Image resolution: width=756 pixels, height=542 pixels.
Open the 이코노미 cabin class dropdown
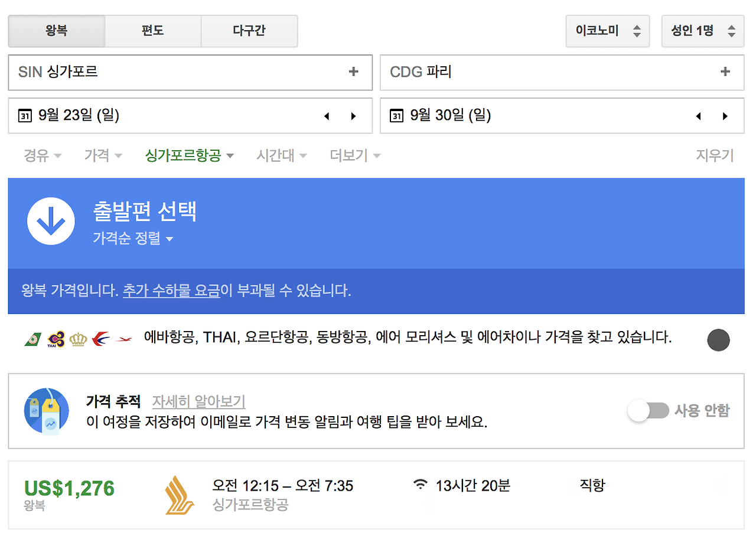coord(608,31)
